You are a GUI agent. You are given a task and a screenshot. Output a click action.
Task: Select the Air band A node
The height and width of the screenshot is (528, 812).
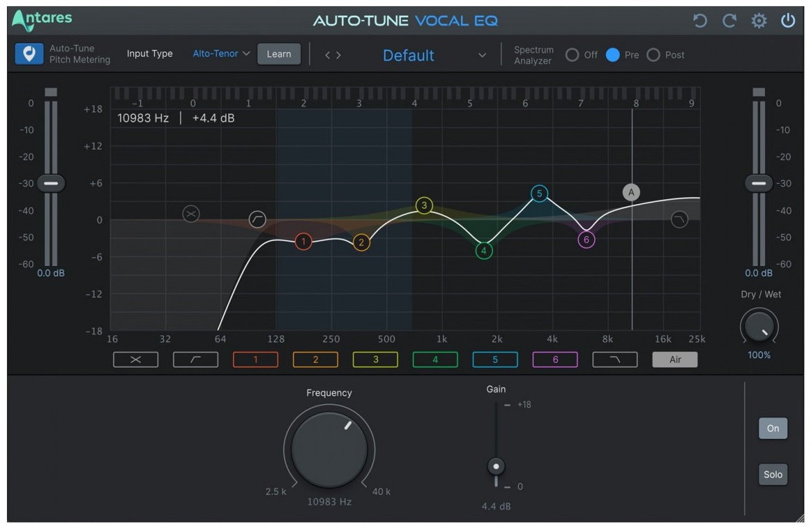tap(631, 193)
